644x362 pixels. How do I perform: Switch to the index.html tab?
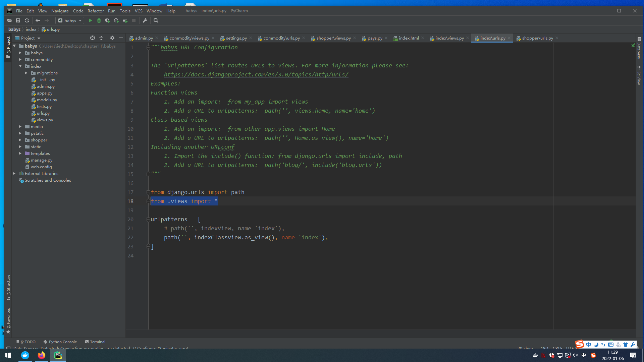tap(409, 38)
